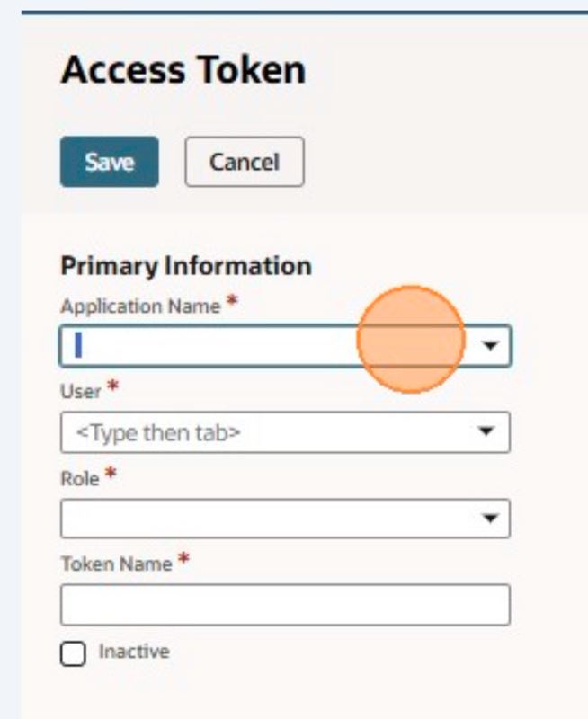Click the Primary Information section heading
Image resolution: width=588 pixels, height=719 pixels.
tap(185, 266)
